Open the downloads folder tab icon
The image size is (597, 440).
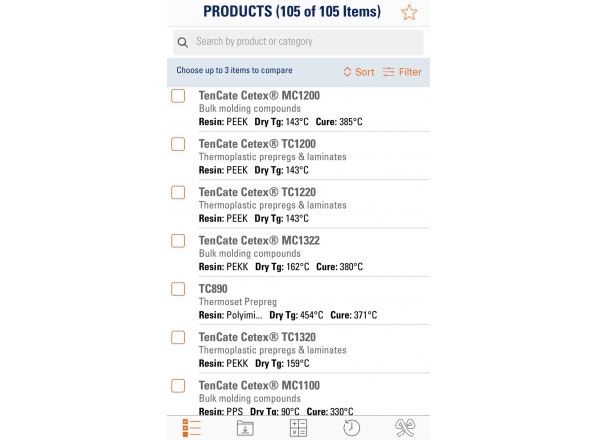click(x=245, y=428)
